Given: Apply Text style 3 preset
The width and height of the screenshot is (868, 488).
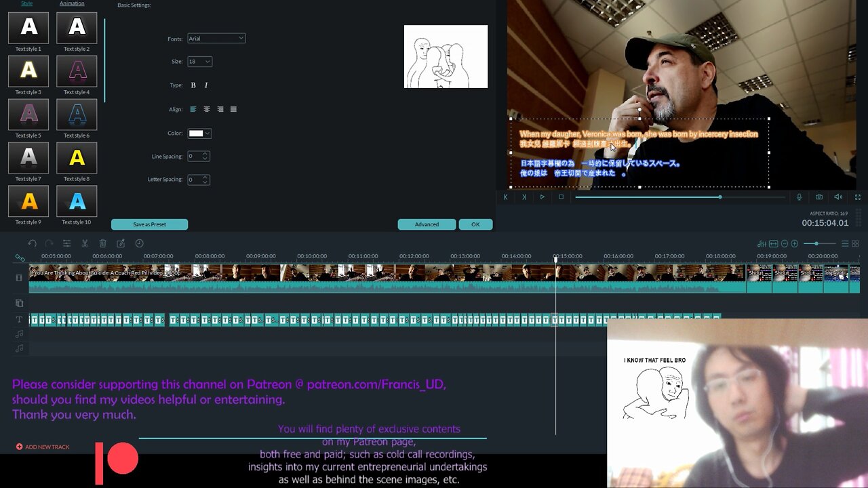Looking at the screenshot, I should tap(28, 71).
